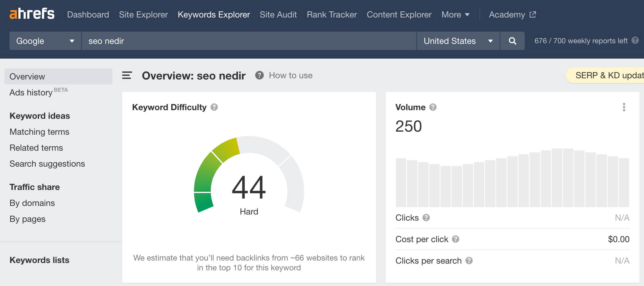The width and height of the screenshot is (644, 286).
Task: Open the weekly reports help icon
Action: [x=635, y=41]
